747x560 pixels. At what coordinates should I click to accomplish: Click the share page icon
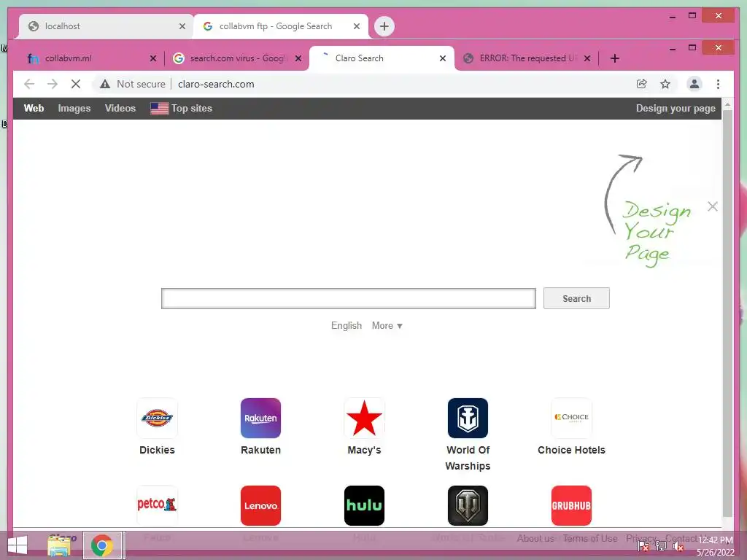(x=642, y=85)
